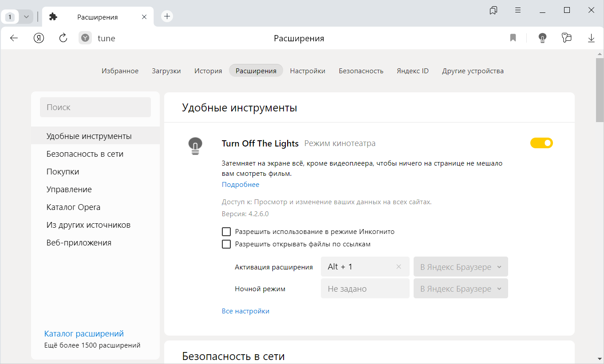
Task: Select Безопасность в сети in sidebar
Action: 85,154
